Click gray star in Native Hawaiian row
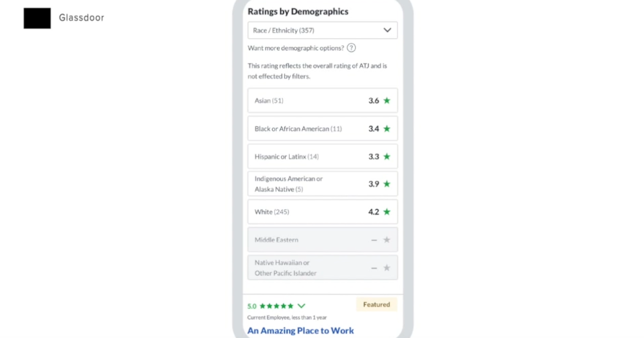This screenshot has height=338, width=644. (x=386, y=268)
